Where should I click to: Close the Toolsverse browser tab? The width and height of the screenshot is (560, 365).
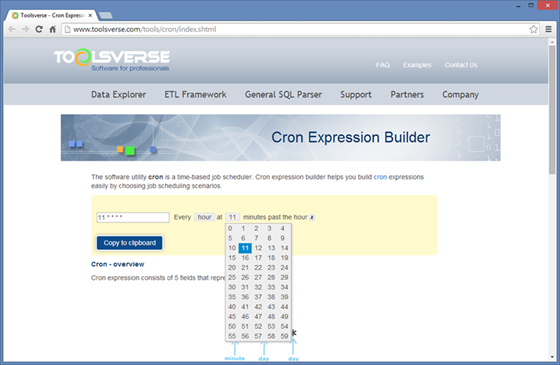click(x=90, y=15)
